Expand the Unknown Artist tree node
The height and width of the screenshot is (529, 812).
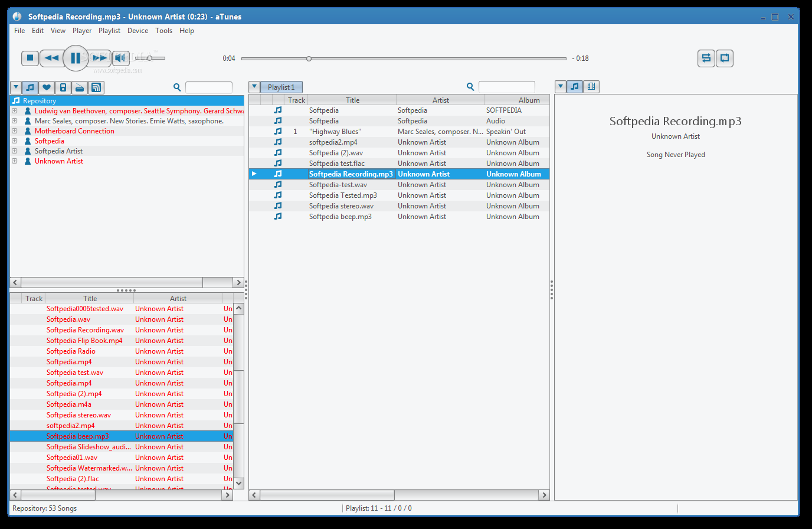(15, 161)
